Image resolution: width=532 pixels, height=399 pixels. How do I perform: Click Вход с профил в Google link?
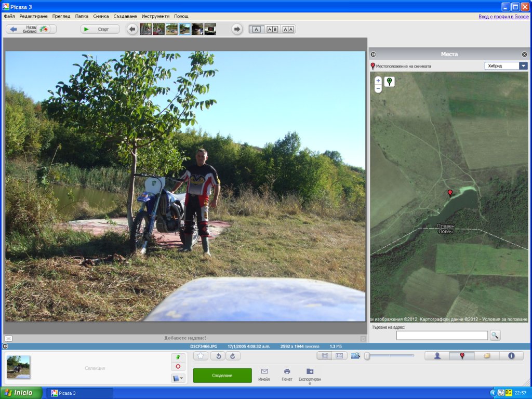(x=503, y=16)
